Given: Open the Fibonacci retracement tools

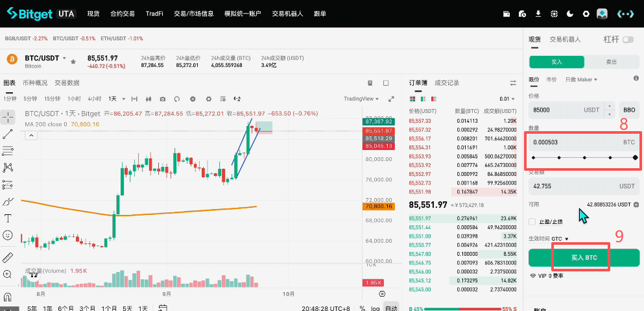Looking at the screenshot, I should tap(8, 151).
